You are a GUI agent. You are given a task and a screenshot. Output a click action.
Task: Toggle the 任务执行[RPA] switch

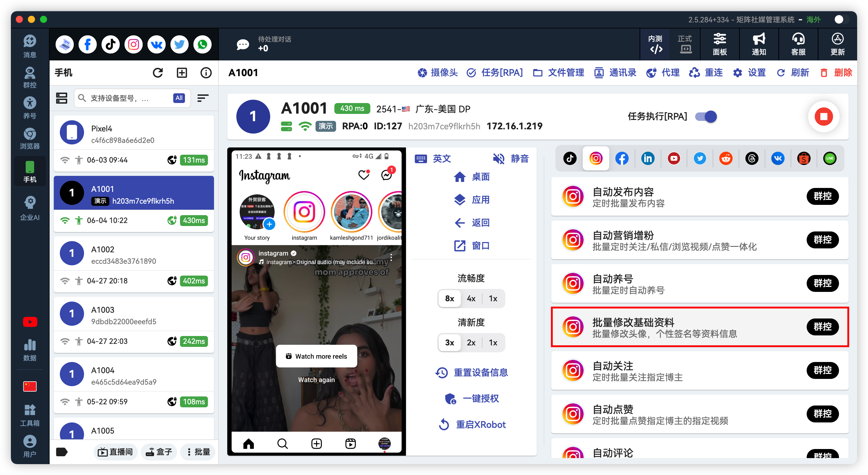click(x=706, y=117)
